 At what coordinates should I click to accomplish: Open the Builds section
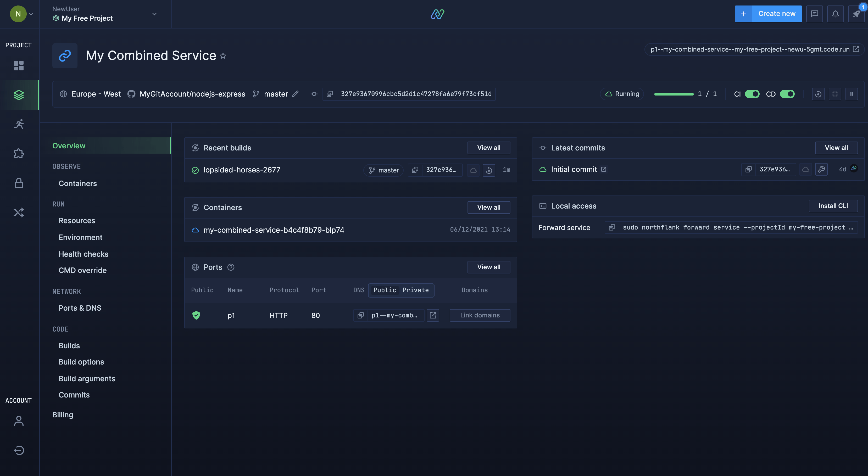[69, 346]
